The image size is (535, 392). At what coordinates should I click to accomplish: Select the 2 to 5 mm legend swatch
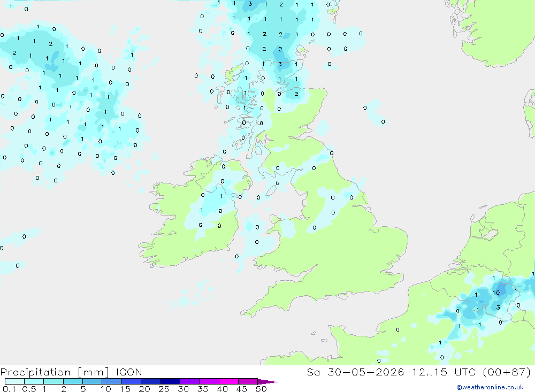73,381
